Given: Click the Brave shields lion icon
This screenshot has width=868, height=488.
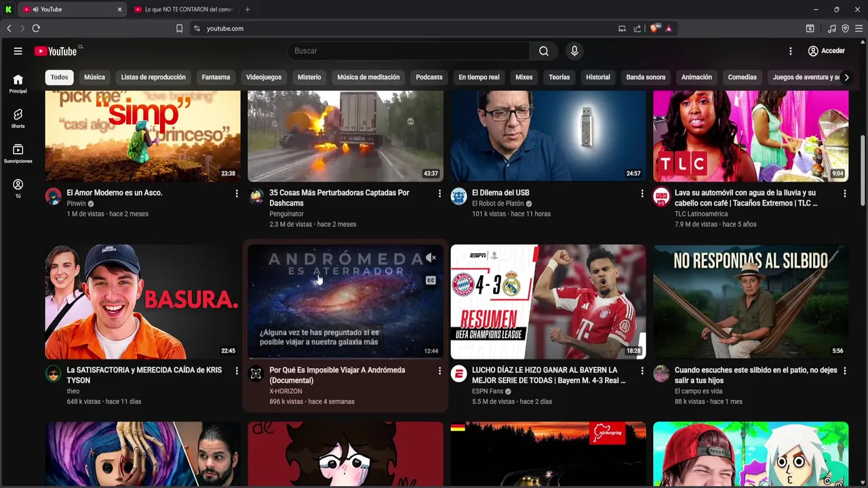Looking at the screenshot, I should 654,28.
